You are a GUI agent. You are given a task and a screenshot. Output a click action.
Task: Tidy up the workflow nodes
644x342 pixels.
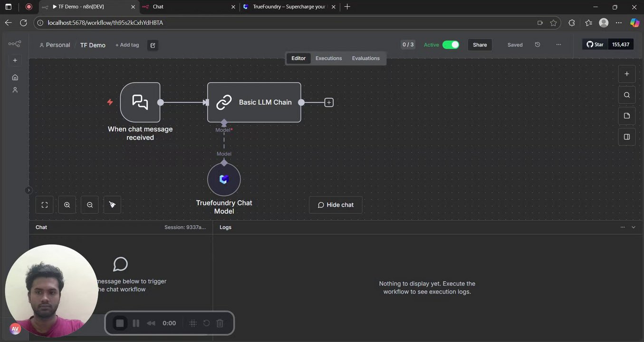tap(112, 205)
